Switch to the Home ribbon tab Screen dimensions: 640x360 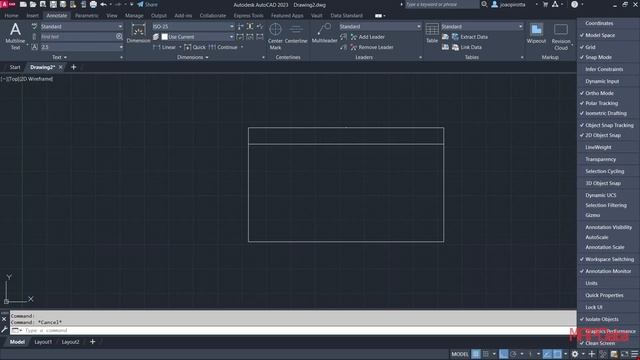point(11,16)
